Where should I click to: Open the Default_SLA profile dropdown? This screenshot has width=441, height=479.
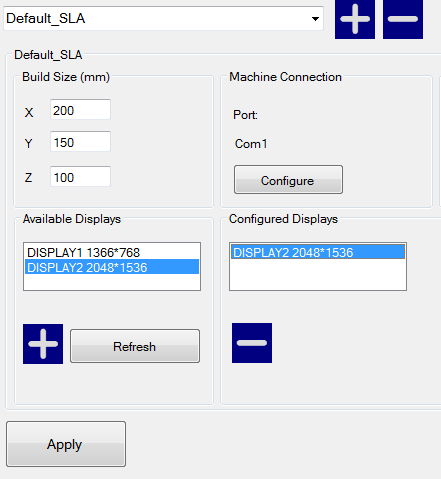(163, 18)
